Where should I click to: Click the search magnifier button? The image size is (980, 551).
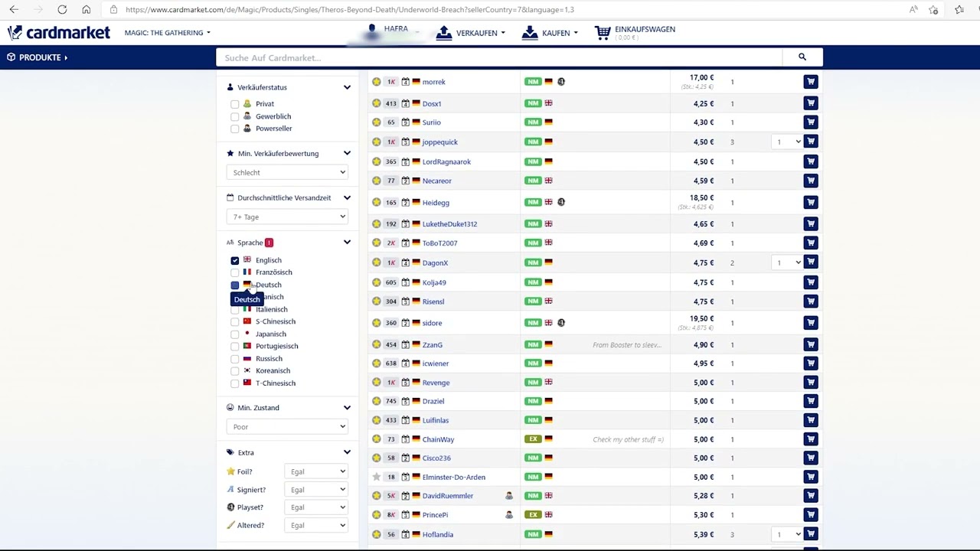click(x=802, y=57)
